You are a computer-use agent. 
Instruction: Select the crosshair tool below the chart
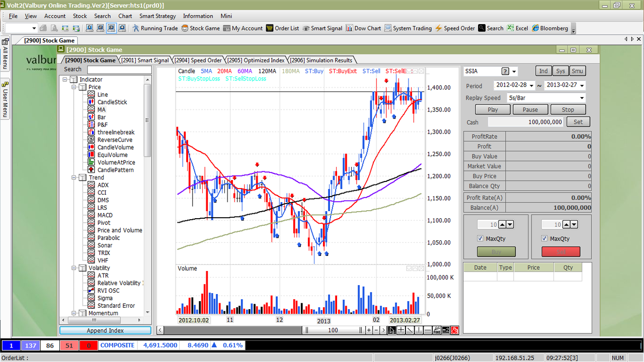(x=401, y=330)
